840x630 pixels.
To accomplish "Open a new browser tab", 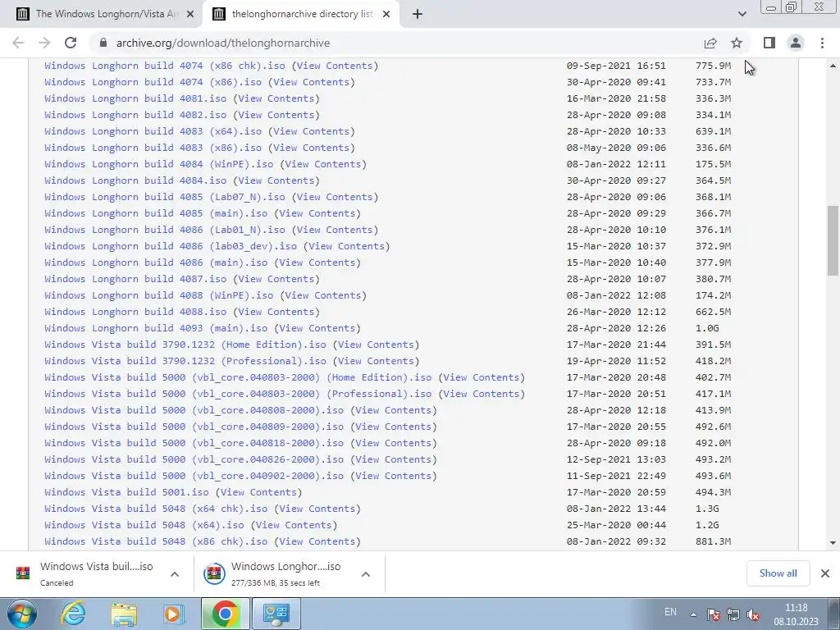I will click(418, 14).
